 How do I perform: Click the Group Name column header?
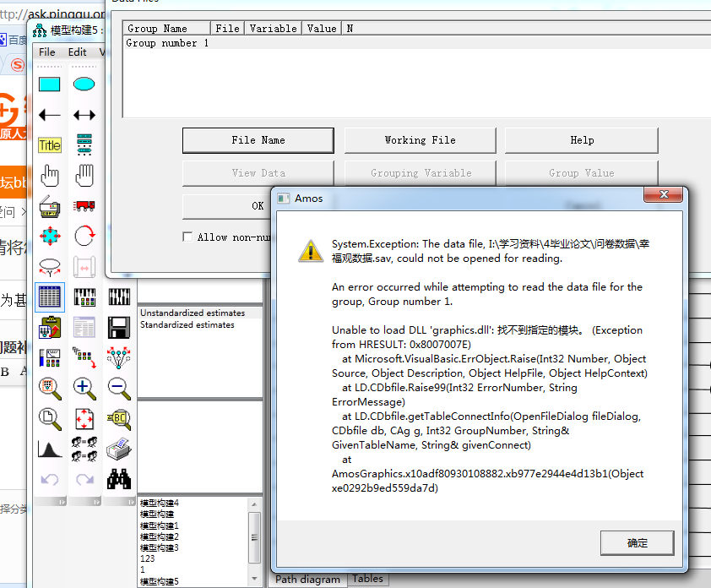[x=167, y=28]
